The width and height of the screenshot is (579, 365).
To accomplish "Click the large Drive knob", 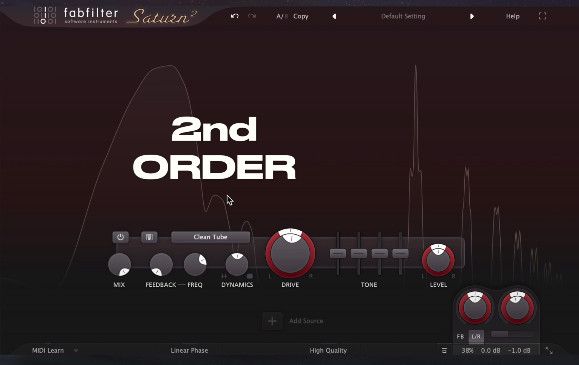I will [290, 253].
